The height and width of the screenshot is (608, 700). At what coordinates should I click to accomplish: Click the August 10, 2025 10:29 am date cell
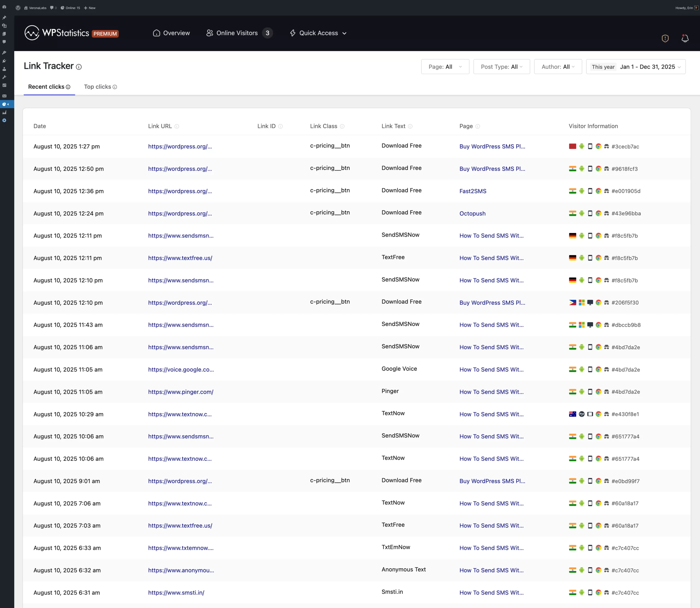69,414
